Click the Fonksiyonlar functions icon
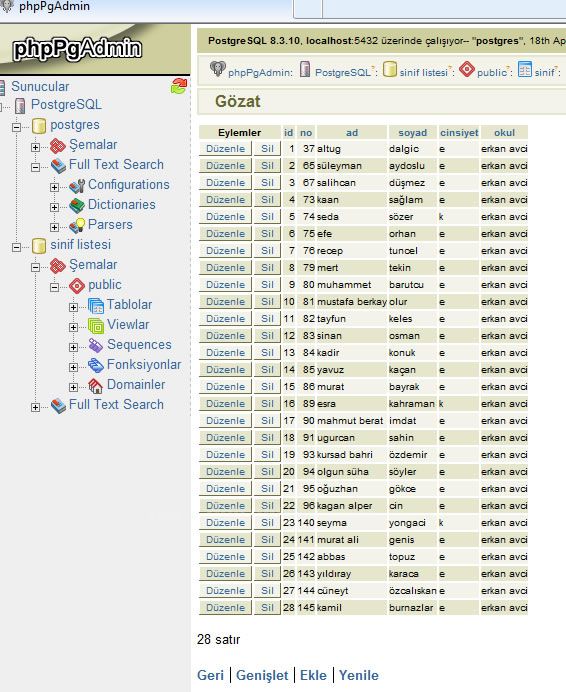Viewport: 566px width, 692px height. click(x=96, y=365)
